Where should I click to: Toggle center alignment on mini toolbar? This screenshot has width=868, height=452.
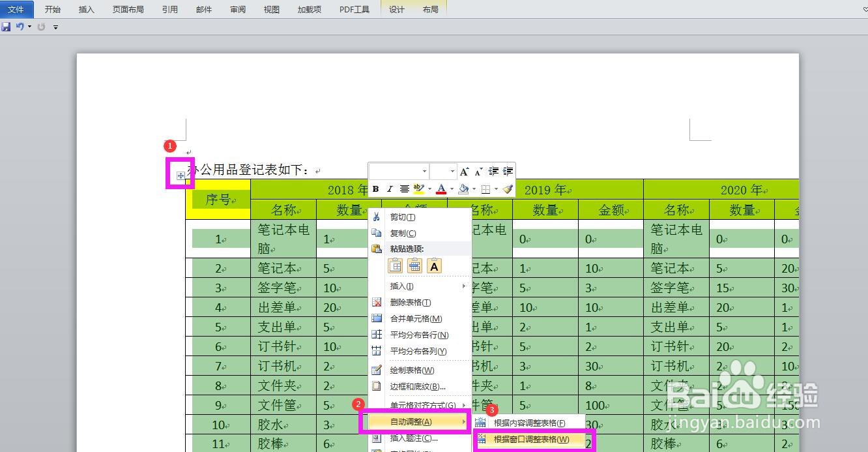[404, 189]
